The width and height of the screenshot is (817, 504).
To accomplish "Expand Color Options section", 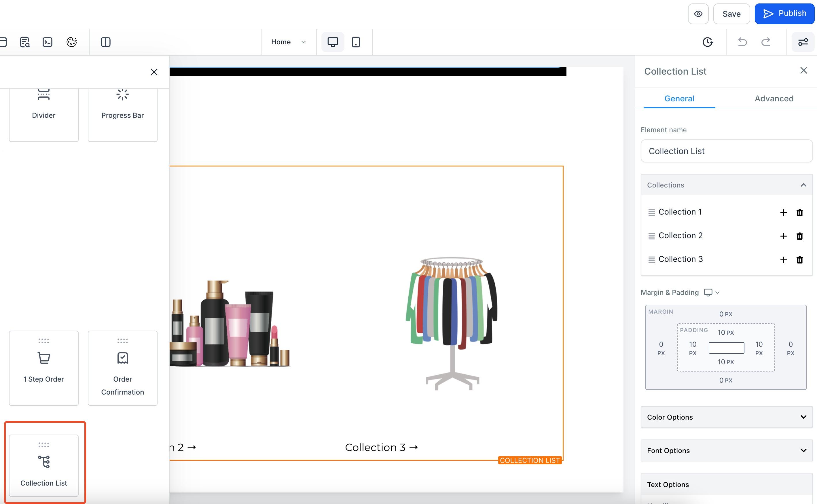I will (727, 417).
